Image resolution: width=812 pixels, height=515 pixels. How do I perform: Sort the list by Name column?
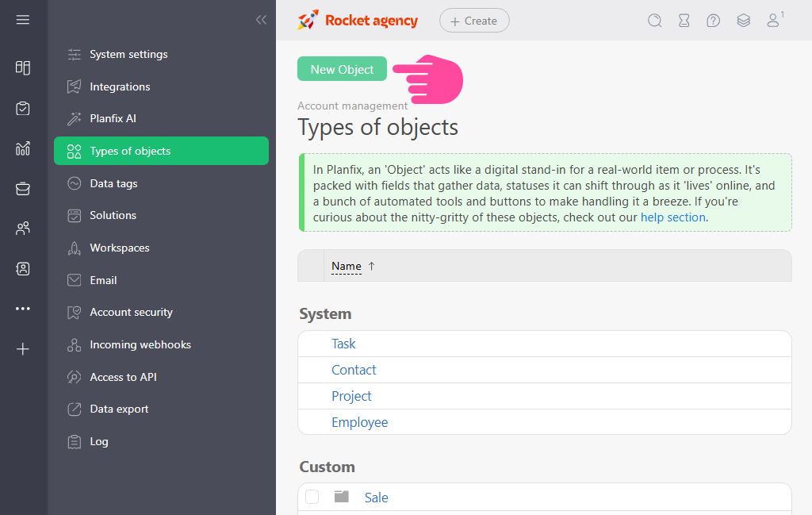click(347, 266)
